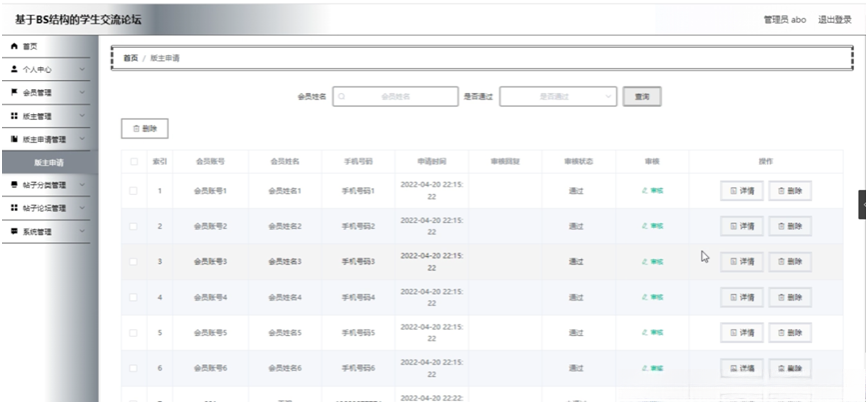The width and height of the screenshot is (868, 404).
Task: Expand the 版主管理 chevron
Action: [82, 116]
